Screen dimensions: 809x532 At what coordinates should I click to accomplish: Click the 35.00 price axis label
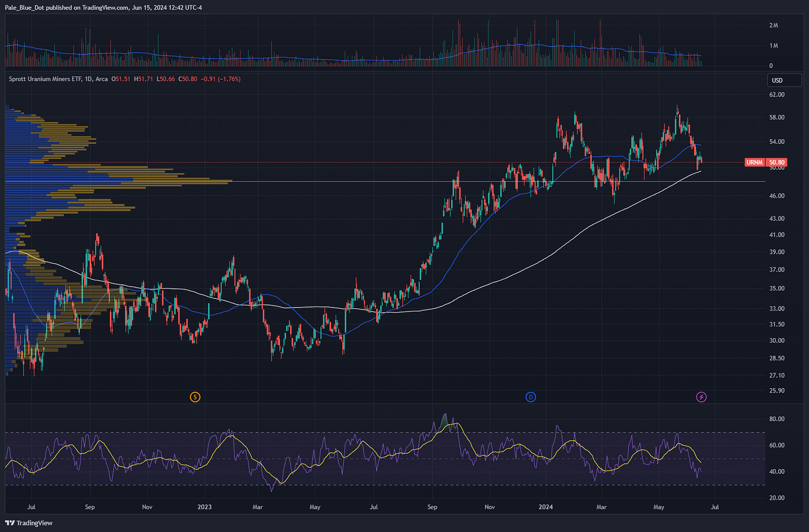(777, 288)
